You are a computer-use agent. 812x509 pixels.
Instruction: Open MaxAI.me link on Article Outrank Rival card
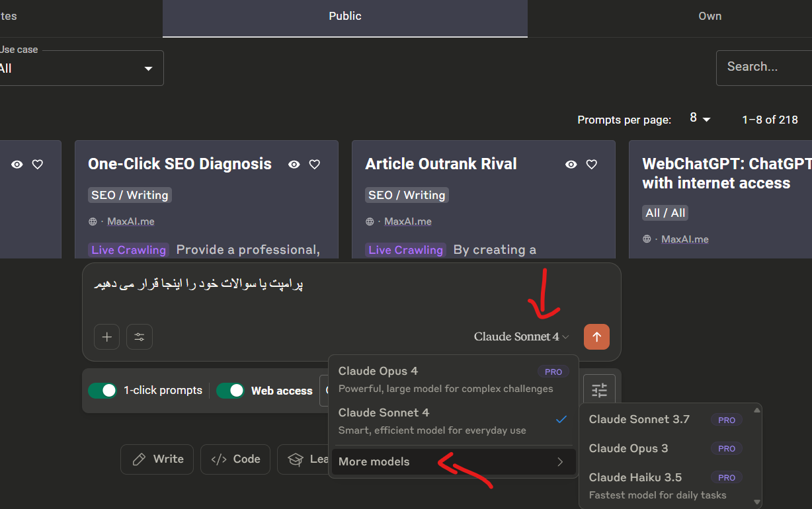click(407, 221)
